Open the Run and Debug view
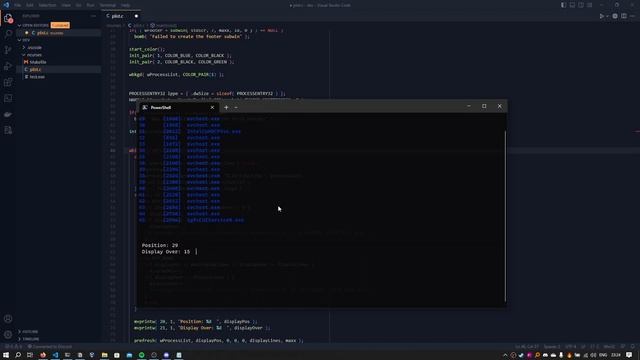 8,66
